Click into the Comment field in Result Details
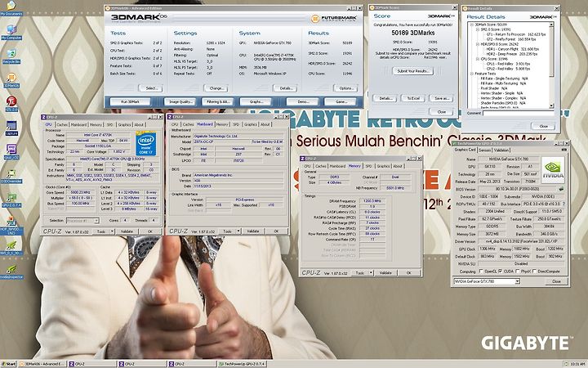 [x=519, y=113]
